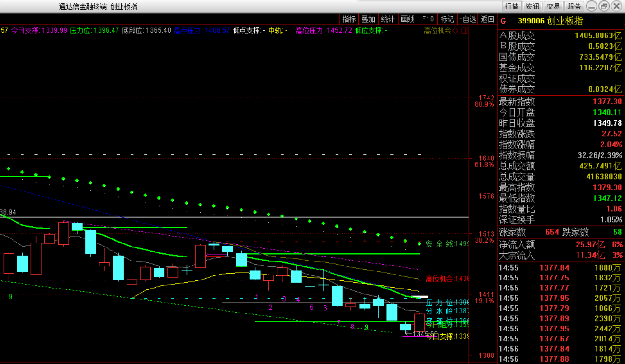Open the 叠加 overlay toolbar item

(368, 19)
